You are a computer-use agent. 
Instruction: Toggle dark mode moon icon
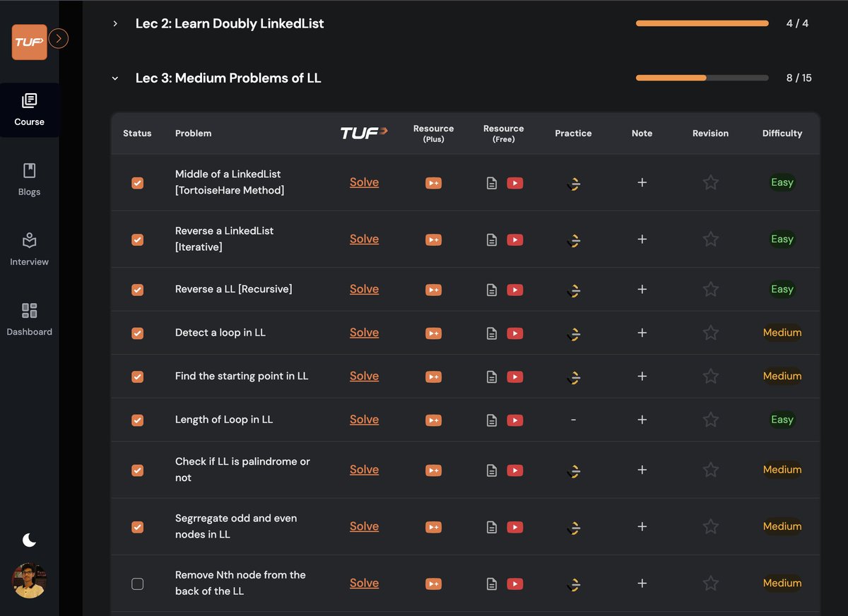(29, 540)
